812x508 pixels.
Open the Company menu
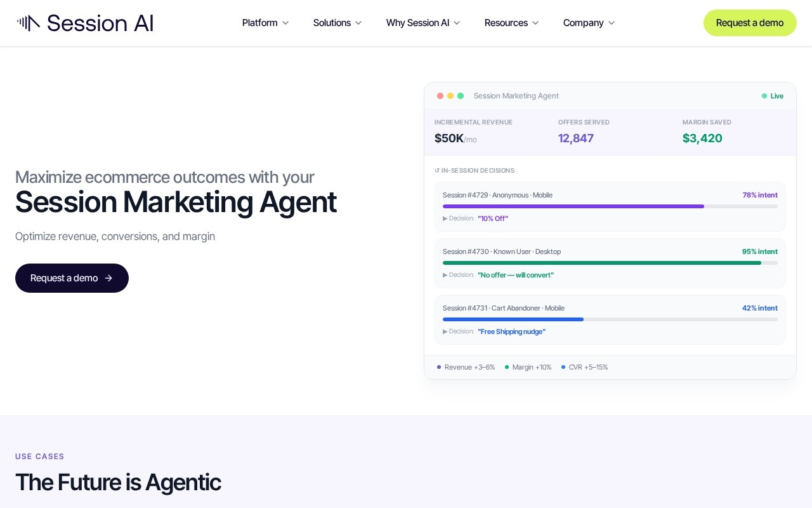pos(589,23)
